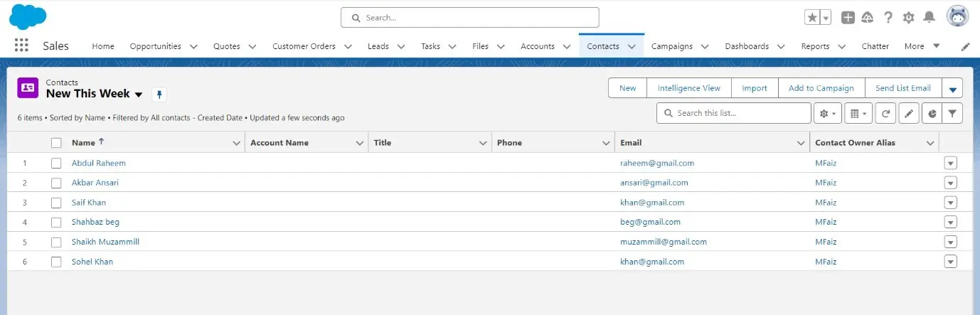
Task: Tick the checkbox for Saif Khan
Action: [x=56, y=203]
